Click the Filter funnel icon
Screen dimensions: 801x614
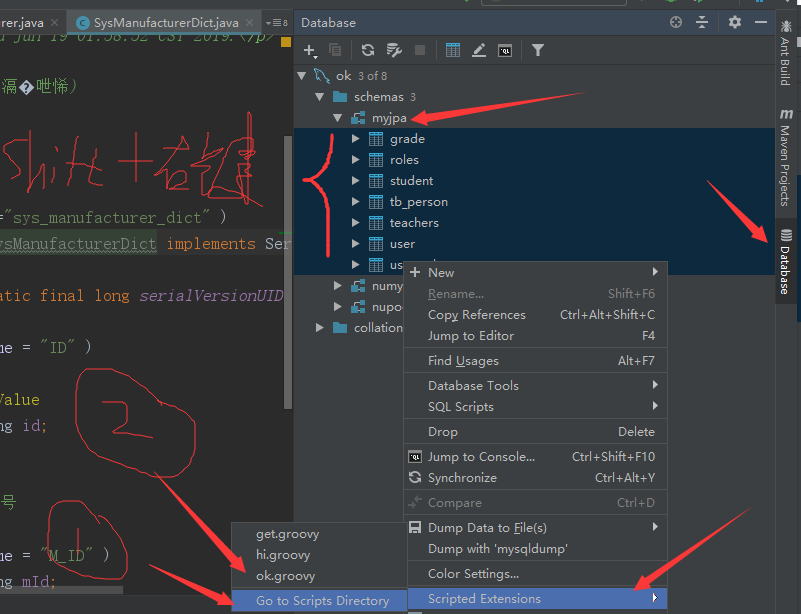pyautogui.click(x=537, y=50)
